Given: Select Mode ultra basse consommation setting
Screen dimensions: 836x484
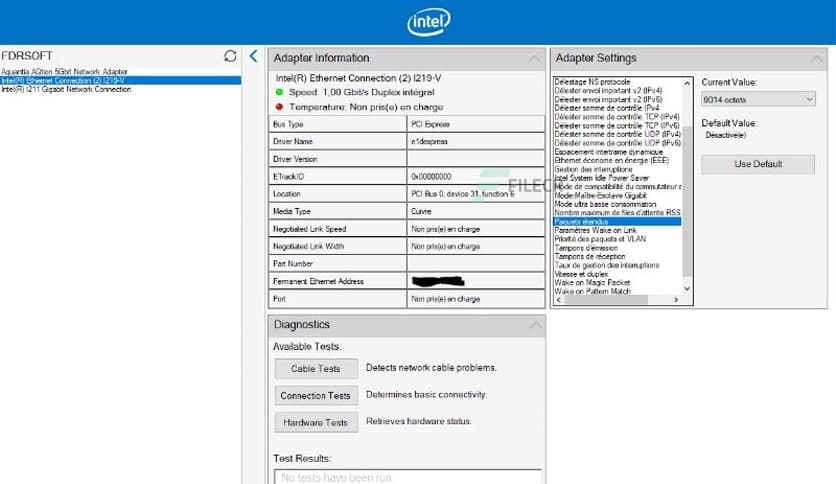Looking at the screenshot, I should (605, 204).
